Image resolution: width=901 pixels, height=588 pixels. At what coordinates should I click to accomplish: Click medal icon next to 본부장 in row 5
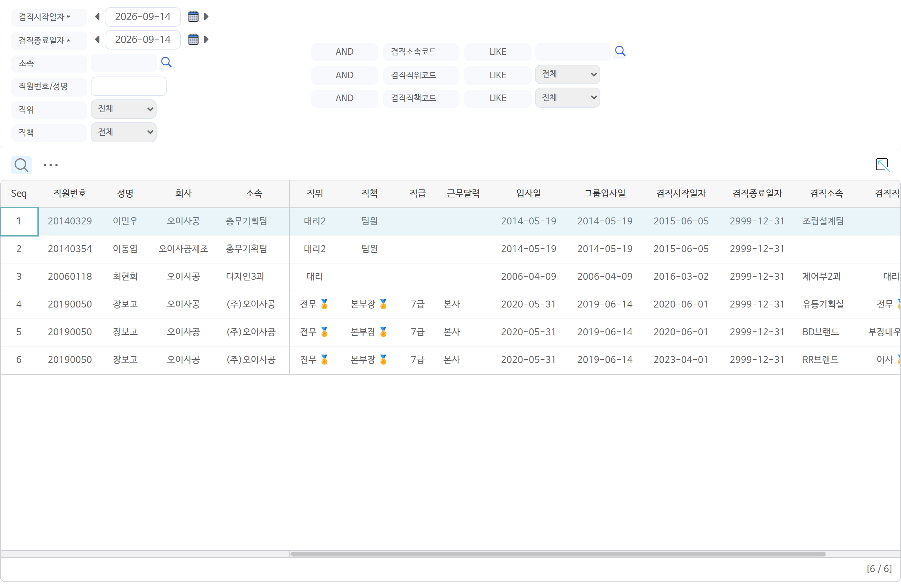[x=383, y=331]
